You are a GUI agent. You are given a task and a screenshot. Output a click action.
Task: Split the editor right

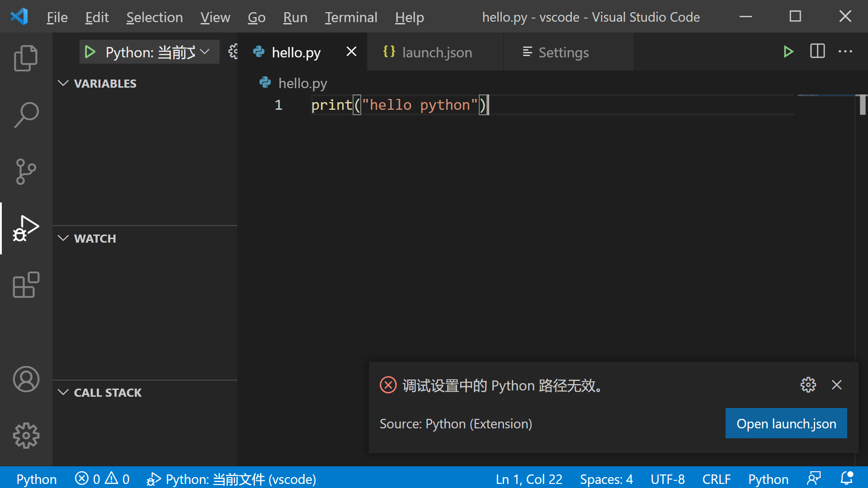click(x=817, y=52)
